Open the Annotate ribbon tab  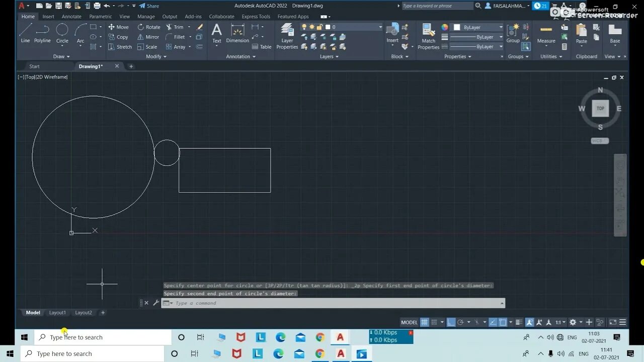[x=71, y=17]
